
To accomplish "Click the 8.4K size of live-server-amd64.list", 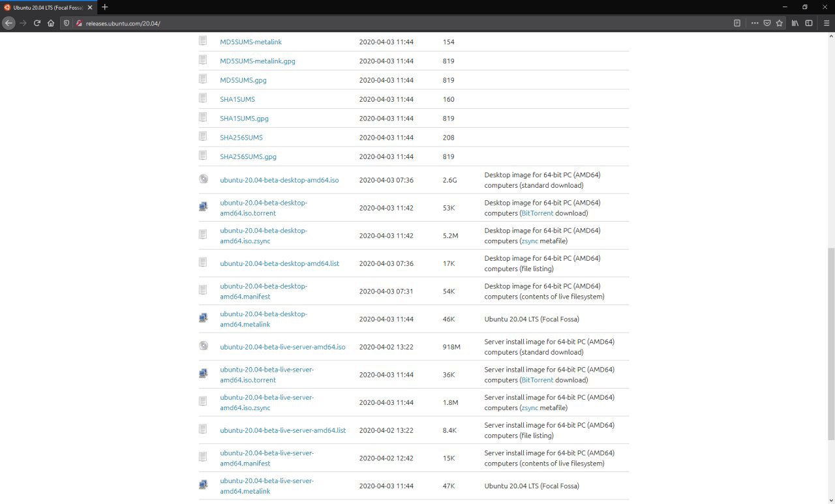I will coord(449,430).
